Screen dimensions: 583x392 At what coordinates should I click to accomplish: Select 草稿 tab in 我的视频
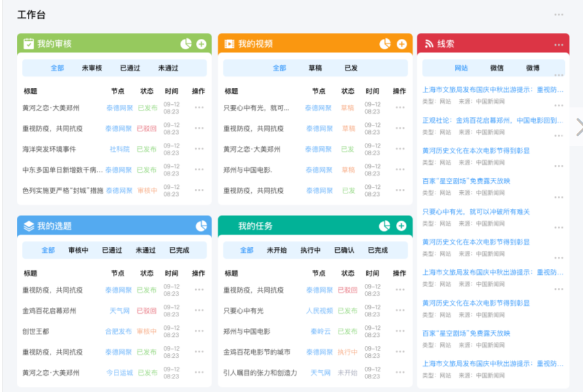click(315, 68)
